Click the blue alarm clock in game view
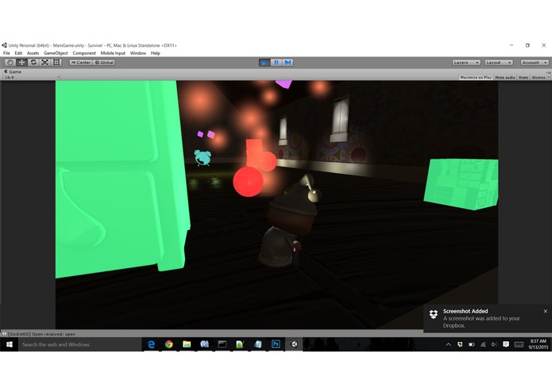Image resolution: width=552 pixels, height=392 pixels. click(x=203, y=157)
